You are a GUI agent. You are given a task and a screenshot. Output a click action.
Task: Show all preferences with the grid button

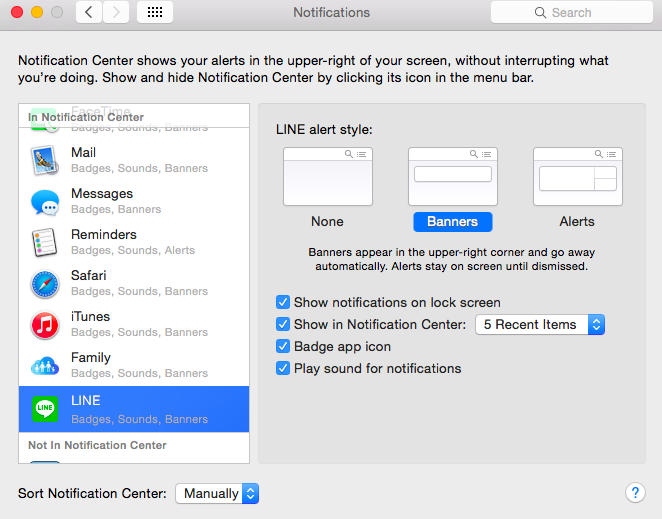(155, 12)
